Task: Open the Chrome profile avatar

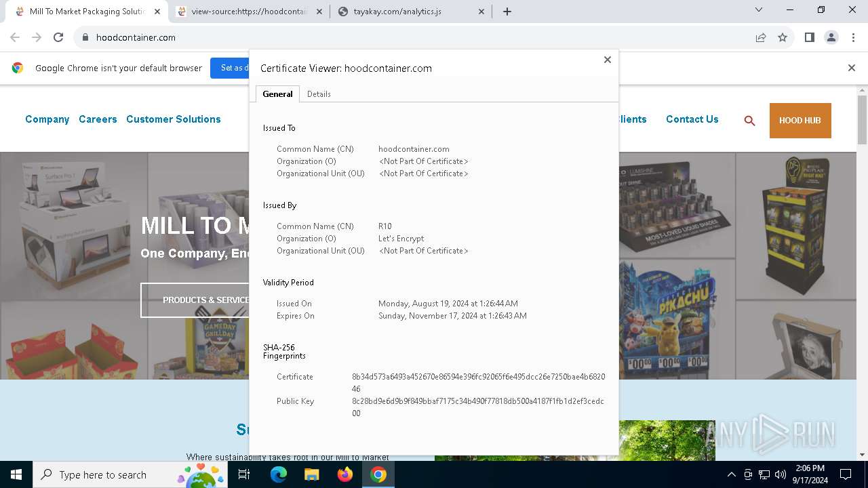Action: click(831, 37)
